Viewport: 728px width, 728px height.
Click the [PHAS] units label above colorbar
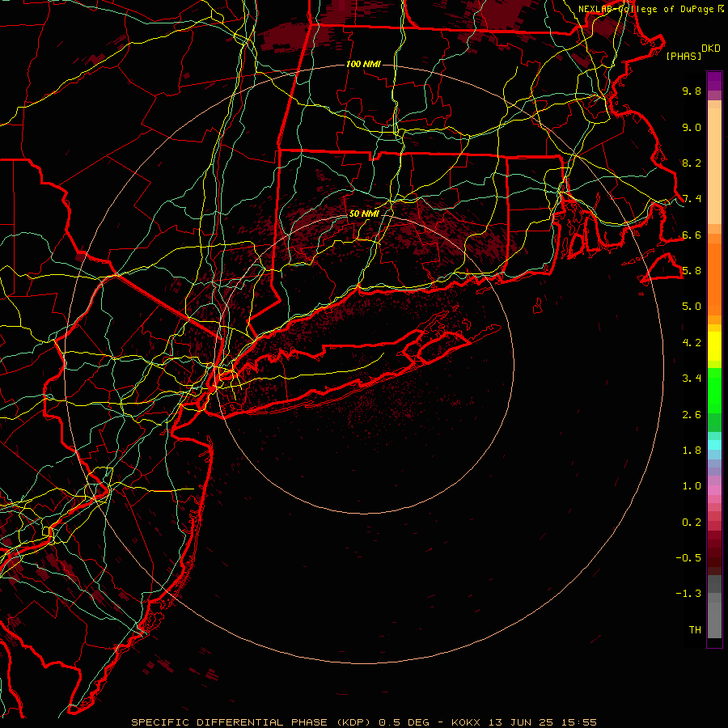pos(684,57)
